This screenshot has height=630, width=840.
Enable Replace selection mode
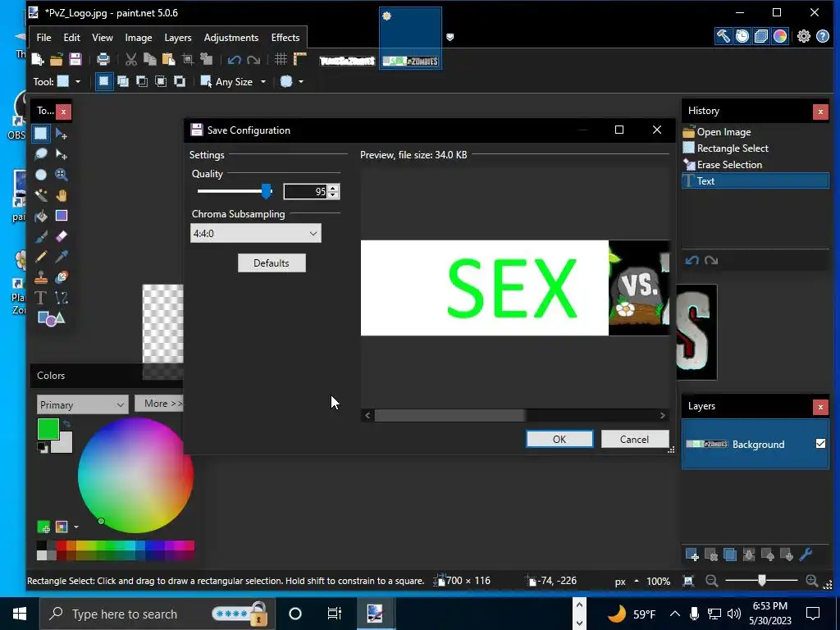click(104, 81)
